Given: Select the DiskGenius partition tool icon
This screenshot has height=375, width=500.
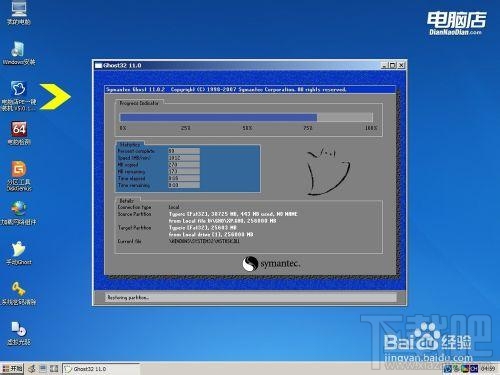Looking at the screenshot, I should click(x=19, y=176).
